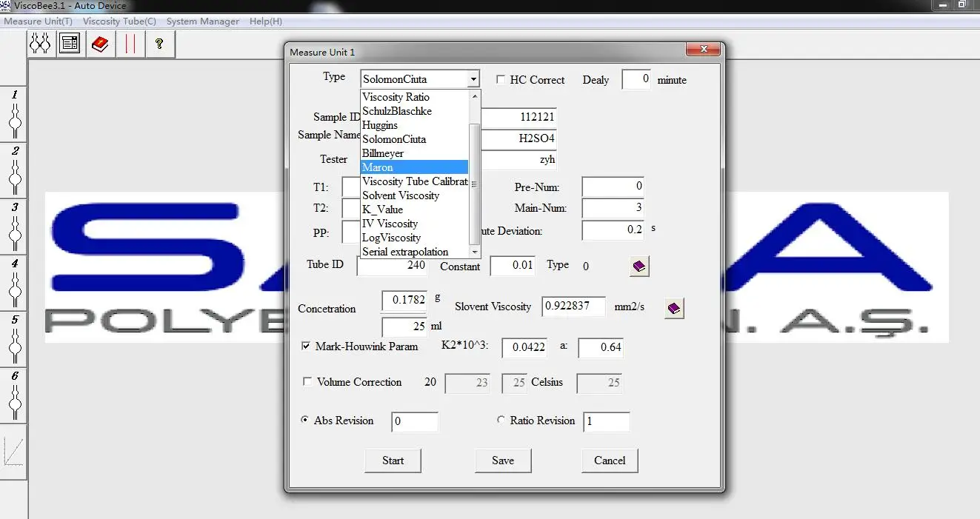Close the Measure Unit 1 dialog
The image size is (980, 519).
coord(703,50)
